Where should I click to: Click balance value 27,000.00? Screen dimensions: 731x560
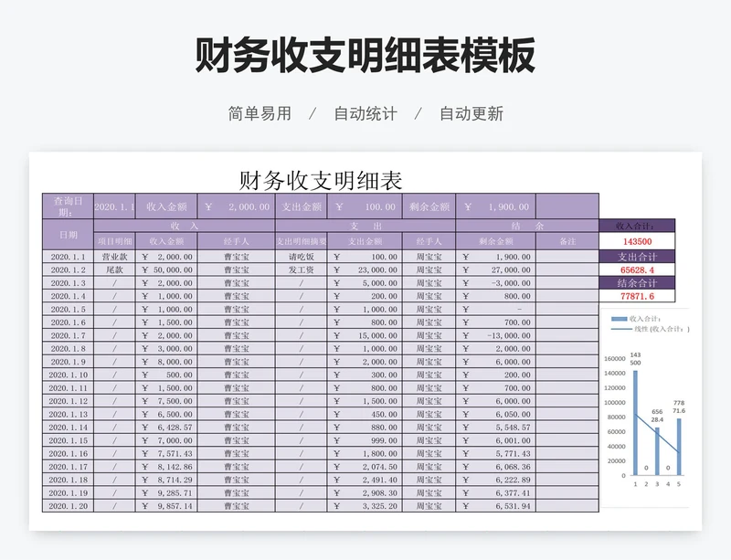(x=496, y=270)
